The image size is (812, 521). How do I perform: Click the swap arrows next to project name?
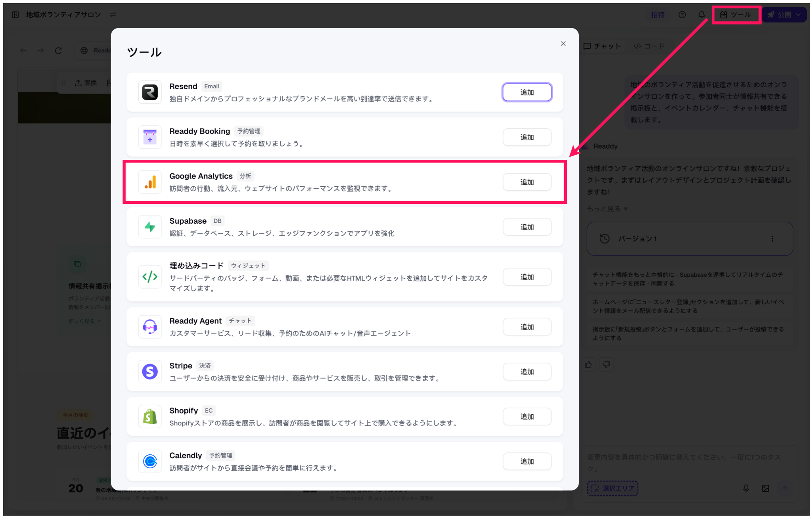click(x=113, y=15)
